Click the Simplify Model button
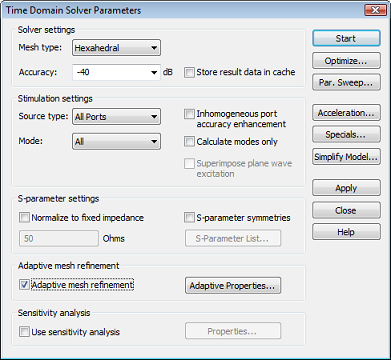This screenshot has width=391, height=360. point(346,157)
